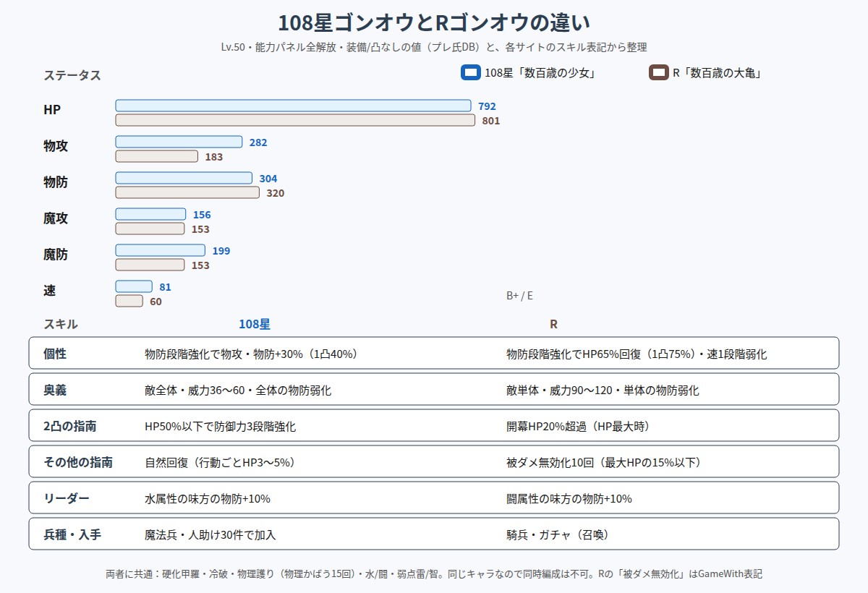The image size is (868, 593).
Task: Click the brown HP bar for R
Action: pyautogui.click(x=295, y=120)
